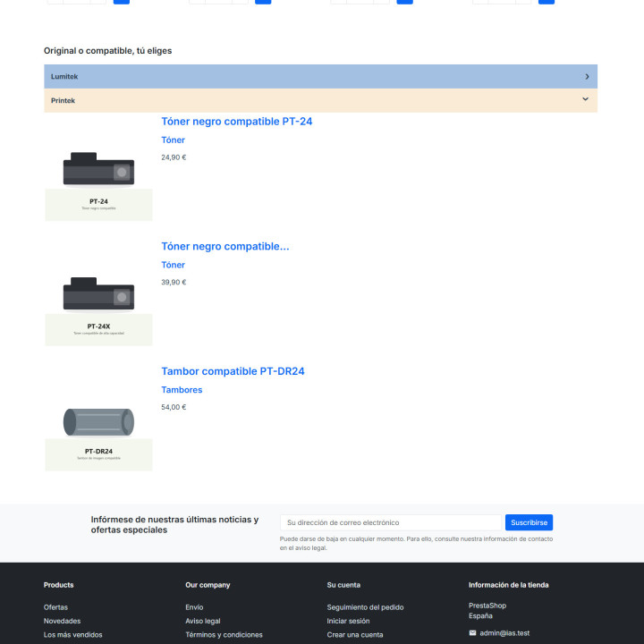The width and height of the screenshot is (644, 644).
Task: Open the truncated Tóner negro compatible... title
Action: pos(225,247)
